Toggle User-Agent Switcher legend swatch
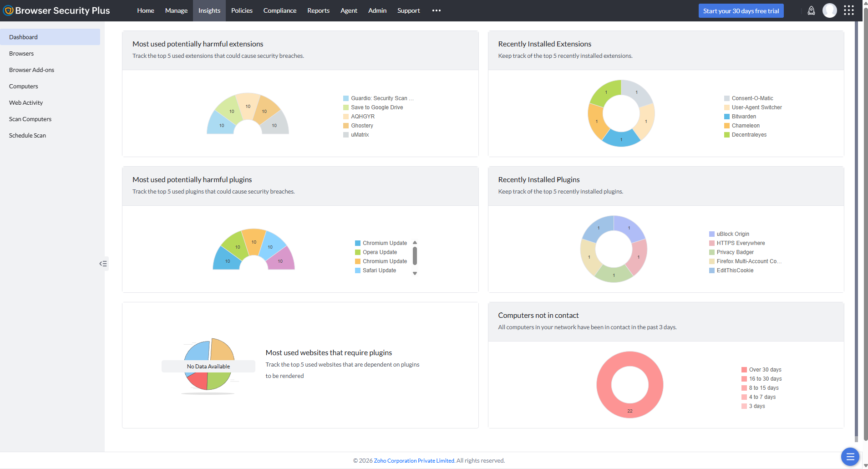The width and height of the screenshot is (868, 469). click(727, 107)
